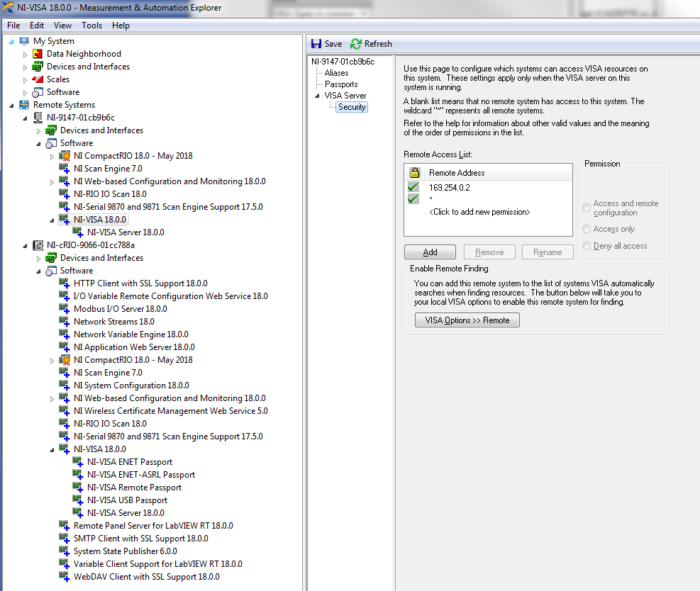Select NI Wireless Certificate Management Web Service 5.0
Image resolution: width=700 pixels, height=591 pixels.
click(170, 411)
